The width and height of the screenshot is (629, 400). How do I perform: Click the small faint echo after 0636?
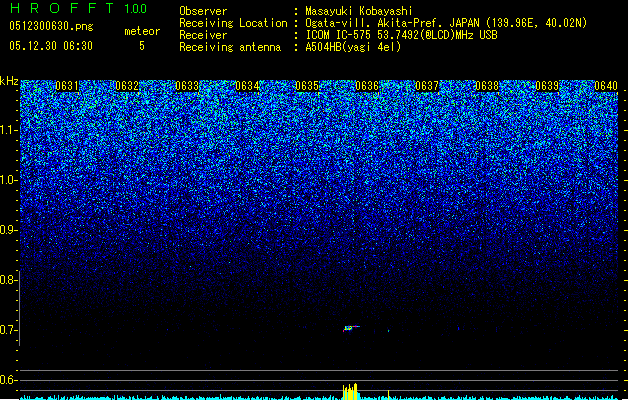(388, 331)
